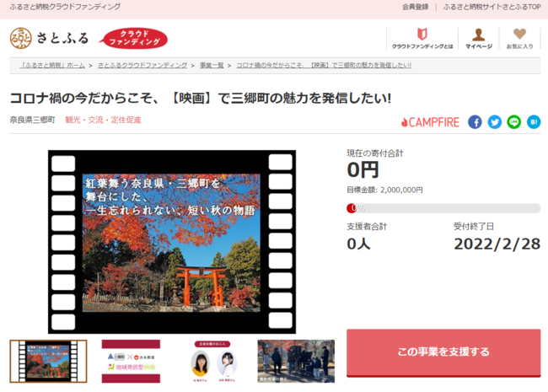This screenshot has width=548, height=392.
Task: Go to 事業一覧 breadcrumb
Action: pos(212,65)
